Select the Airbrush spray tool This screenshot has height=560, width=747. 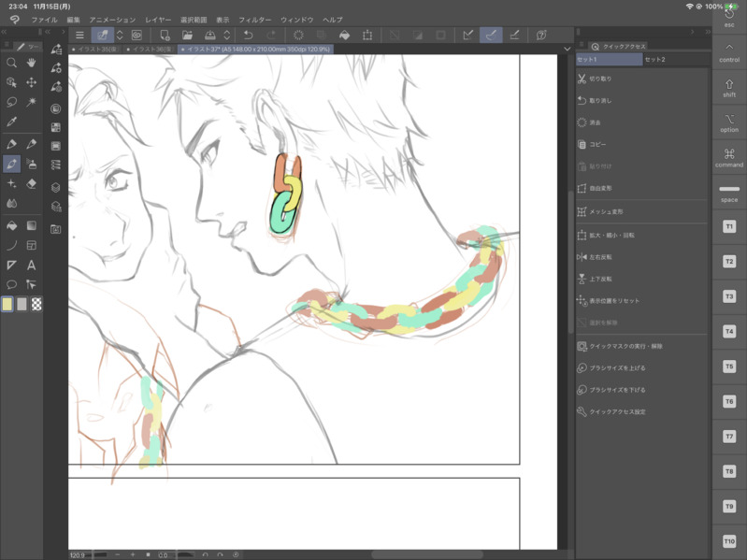32,164
